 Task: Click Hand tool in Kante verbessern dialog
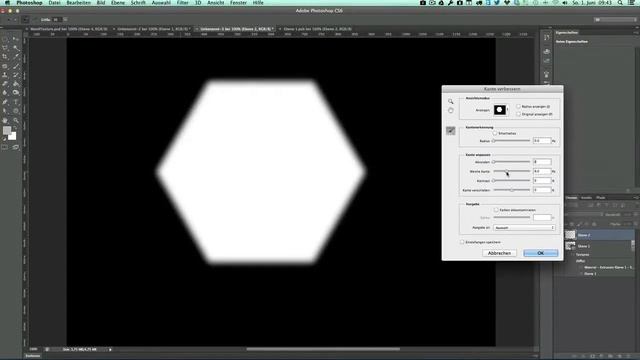[451, 111]
